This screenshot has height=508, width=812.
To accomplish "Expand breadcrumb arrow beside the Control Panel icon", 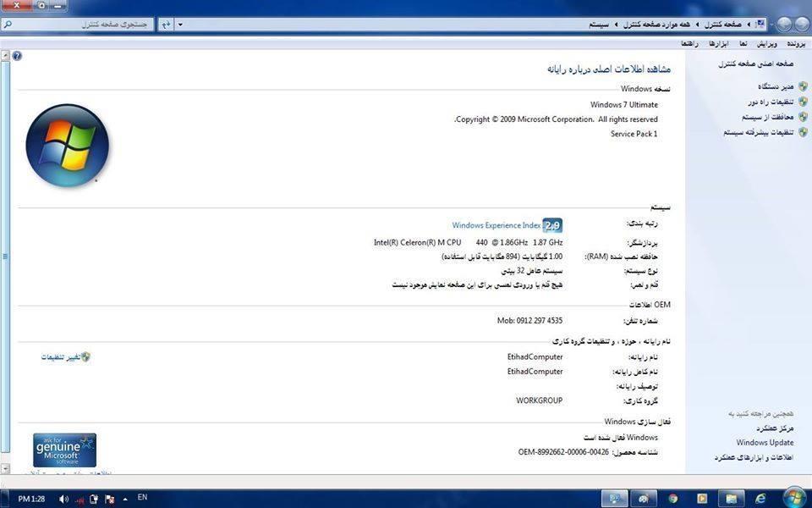I will tap(749, 25).
